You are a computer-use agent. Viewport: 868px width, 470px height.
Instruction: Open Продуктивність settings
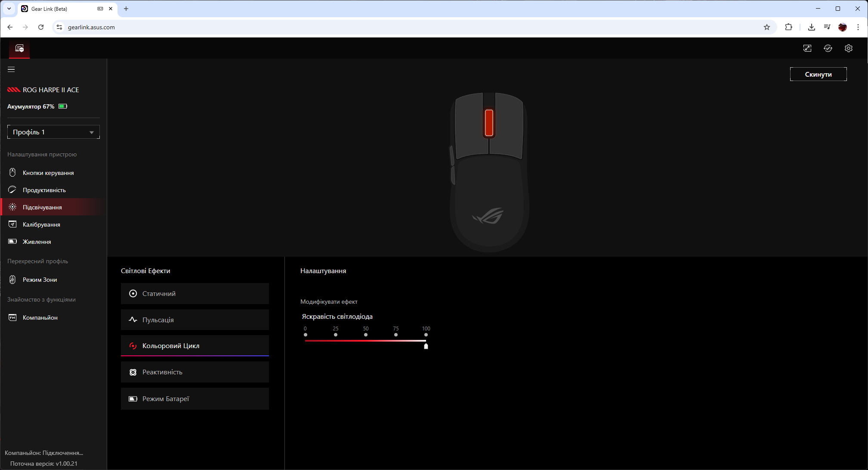[44, 190]
